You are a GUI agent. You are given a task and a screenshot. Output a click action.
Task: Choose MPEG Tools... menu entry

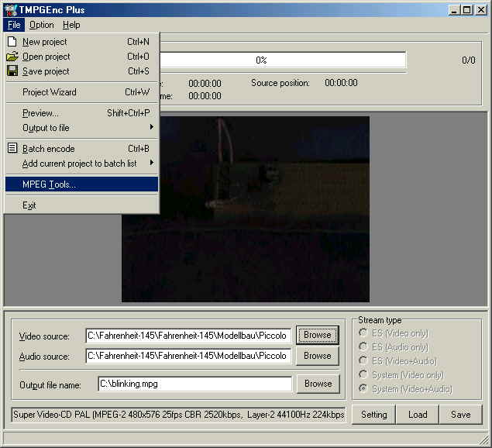[x=81, y=184]
